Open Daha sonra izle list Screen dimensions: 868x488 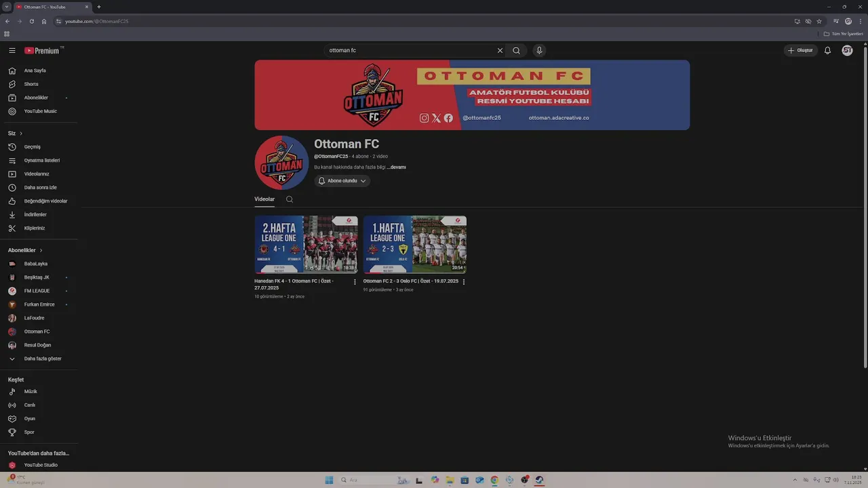click(x=39, y=188)
